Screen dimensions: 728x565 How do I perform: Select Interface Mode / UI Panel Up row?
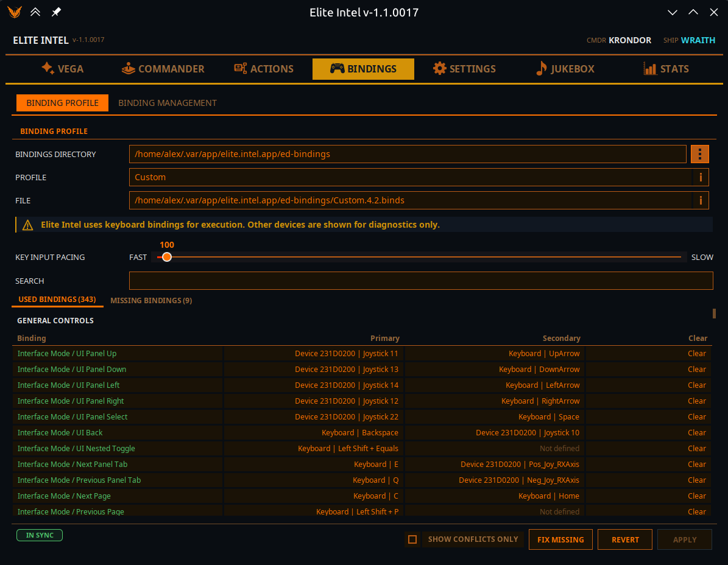362,354
